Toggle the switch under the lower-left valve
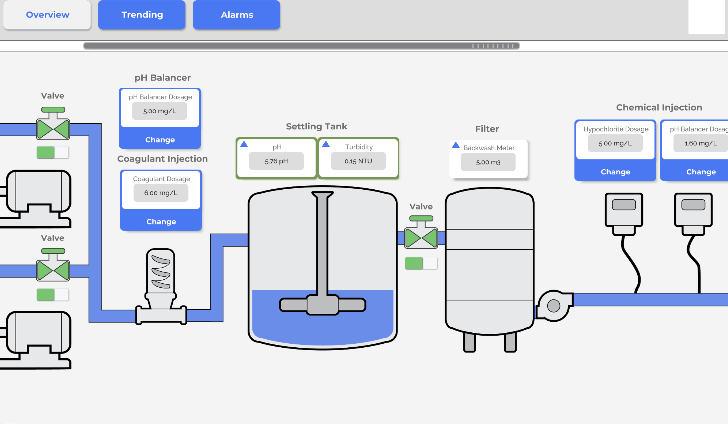The image size is (728, 424). pos(52,294)
